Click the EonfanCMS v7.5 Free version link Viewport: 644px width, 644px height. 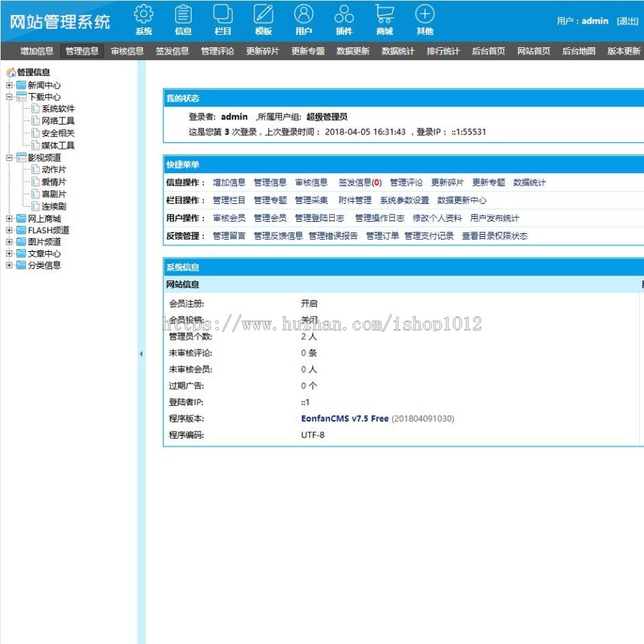click(345, 419)
